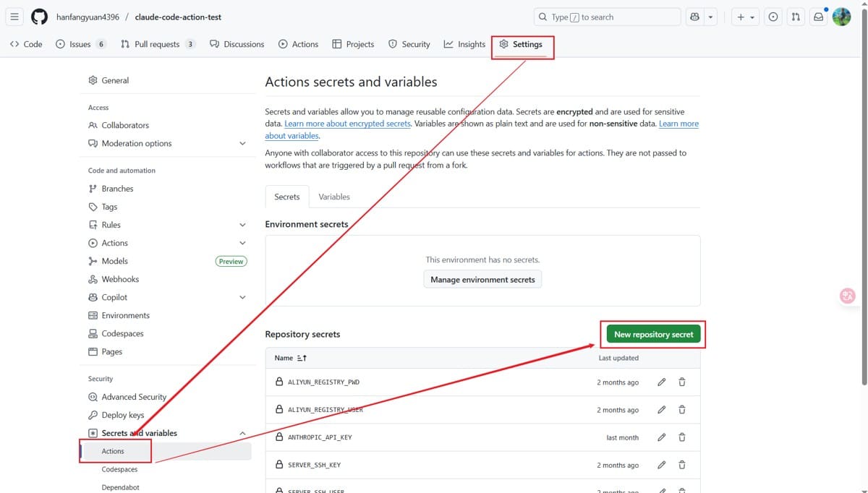Open Copilot chat icon in header
The height and width of the screenshot is (493, 868).
click(x=695, y=17)
